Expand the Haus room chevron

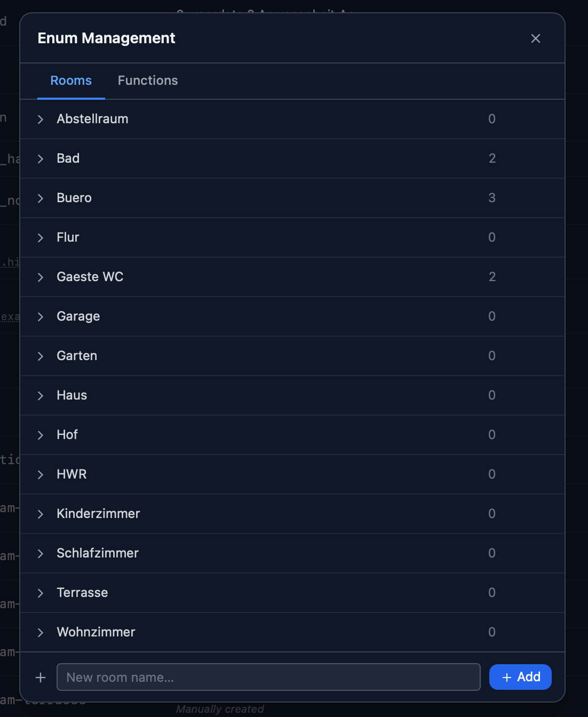[41, 396]
